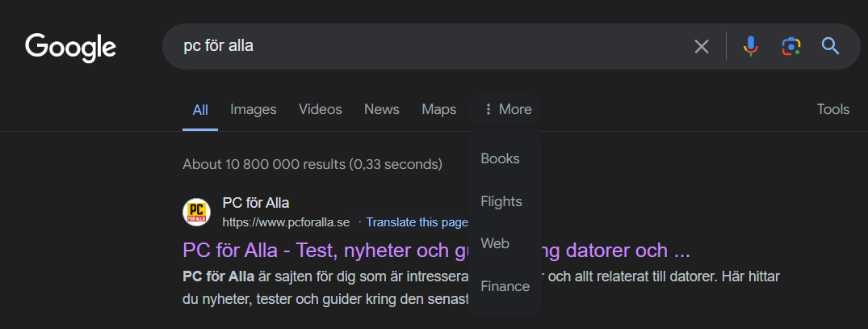The height and width of the screenshot is (329, 868).
Task: Clear the search box text
Action: tap(701, 47)
